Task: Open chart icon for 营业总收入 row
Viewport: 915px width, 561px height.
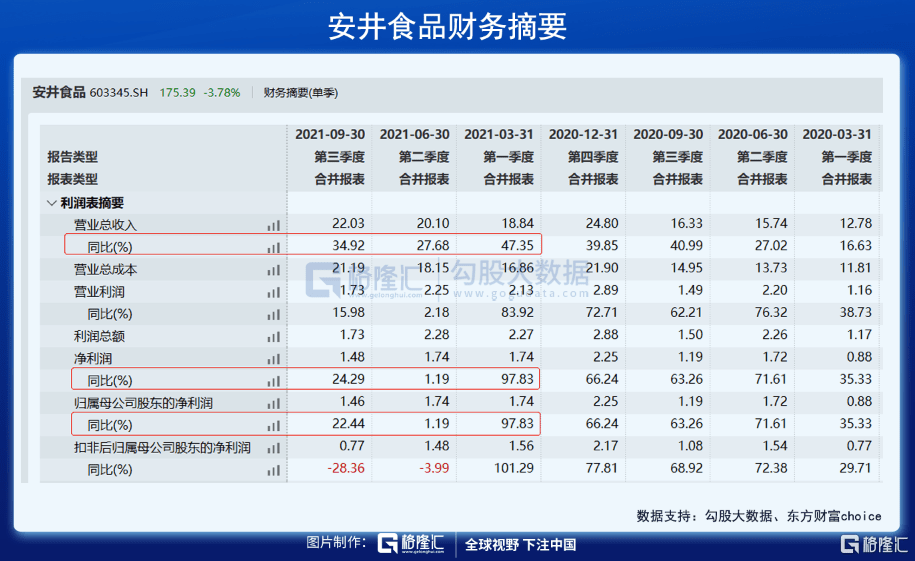Action: tap(273, 226)
